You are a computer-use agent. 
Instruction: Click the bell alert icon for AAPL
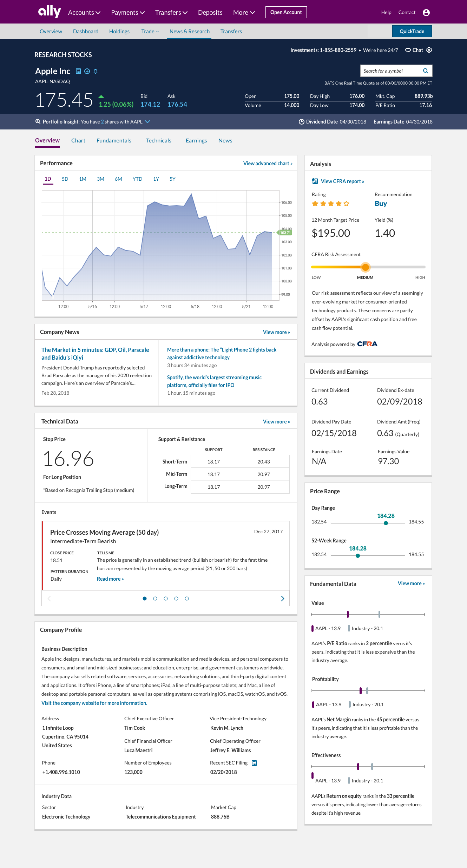(96, 71)
